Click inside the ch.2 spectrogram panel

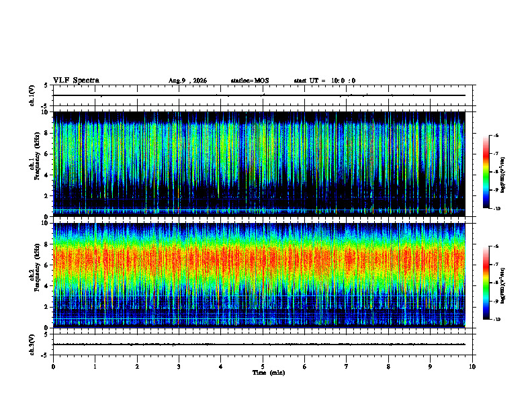[259, 275]
